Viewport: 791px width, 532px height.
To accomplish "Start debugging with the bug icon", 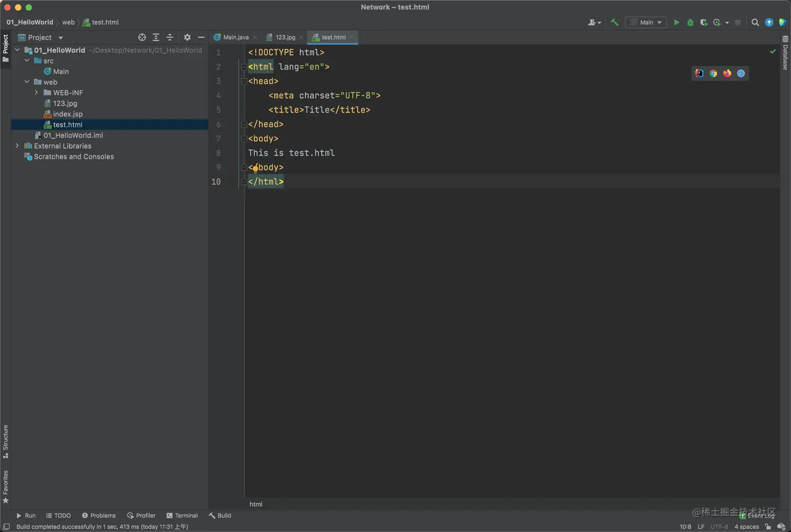I will pyautogui.click(x=690, y=22).
